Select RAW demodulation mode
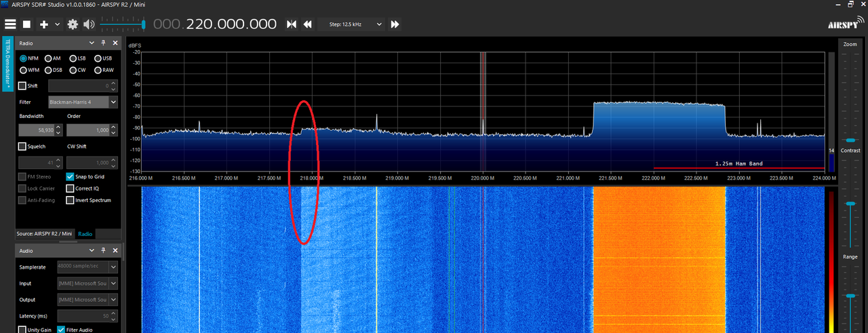The width and height of the screenshot is (868, 333). tap(104, 70)
